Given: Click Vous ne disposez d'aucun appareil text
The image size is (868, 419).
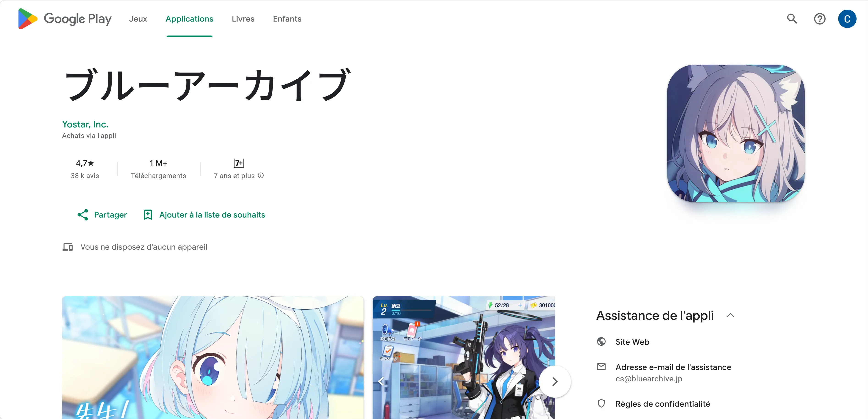Looking at the screenshot, I should coord(144,247).
